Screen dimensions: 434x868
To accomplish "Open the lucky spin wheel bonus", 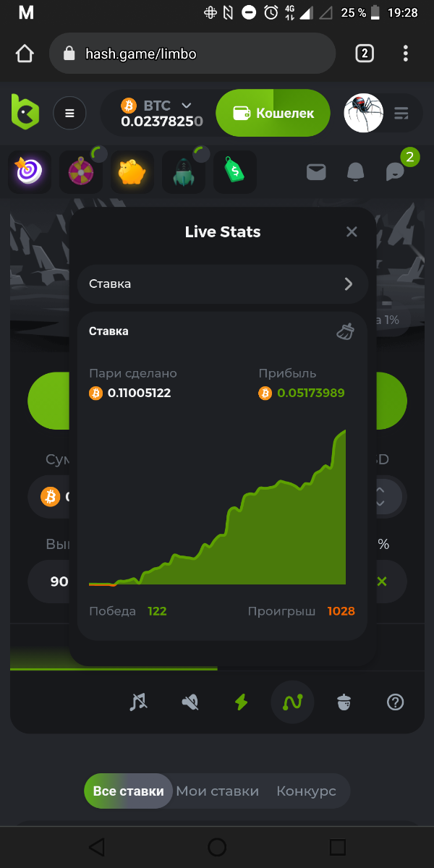I will pyautogui.click(x=81, y=172).
